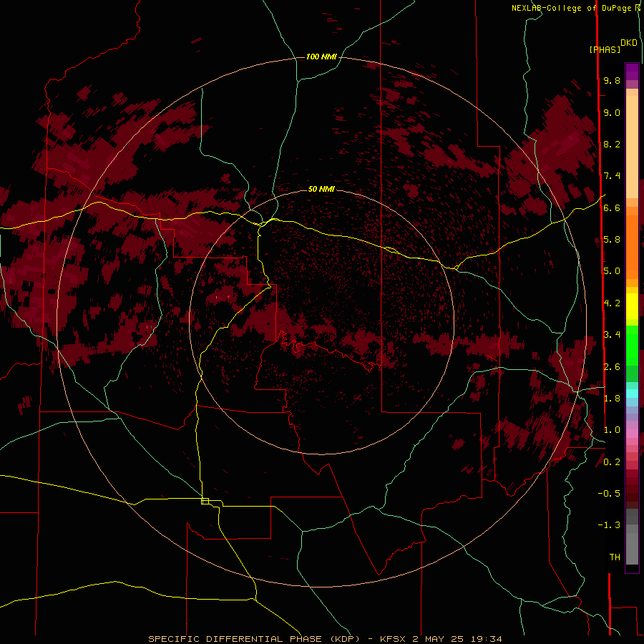Image resolution: width=644 pixels, height=644 pixels.
Task: Click the 6.6 scale value
Action: [x=612, y=208]
